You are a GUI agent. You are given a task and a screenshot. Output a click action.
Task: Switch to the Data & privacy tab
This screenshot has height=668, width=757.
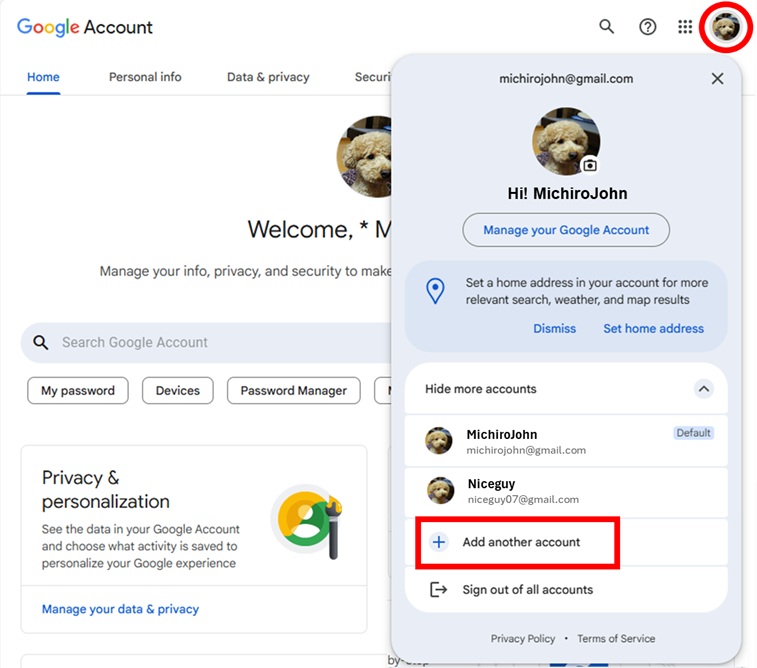pyautogui.click(x=268, y=77)
